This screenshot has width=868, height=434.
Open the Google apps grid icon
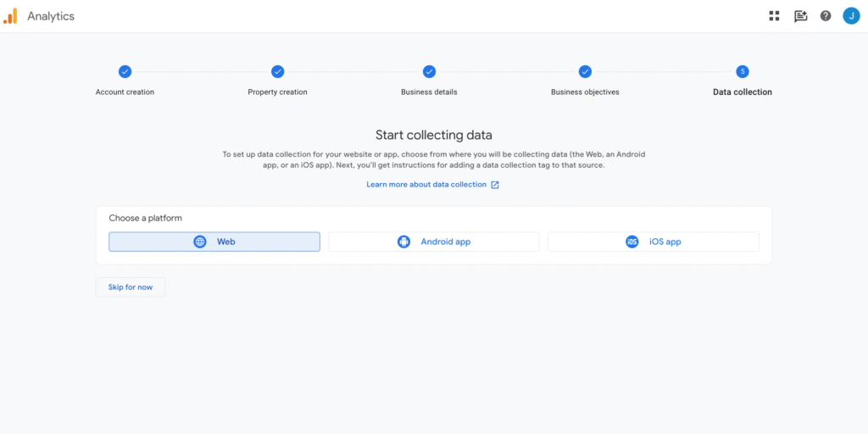tap(774, 16)
